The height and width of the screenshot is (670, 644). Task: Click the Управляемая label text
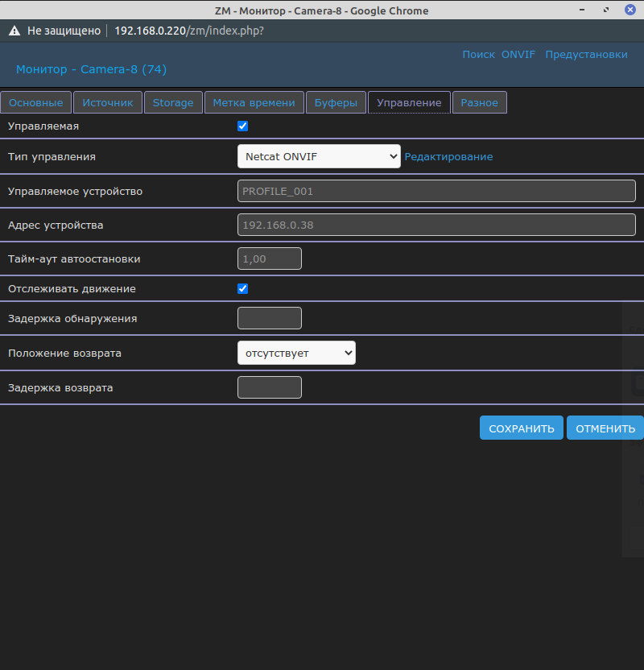(43, 126)
